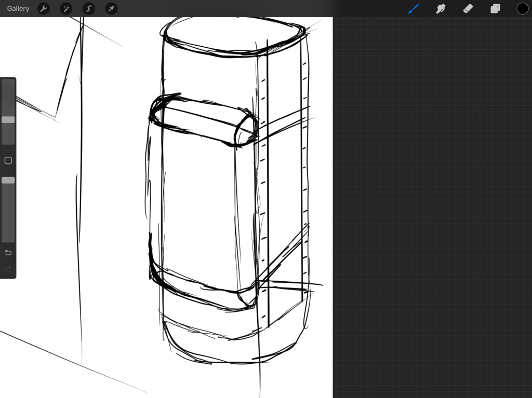Tap the undo arrow in sidebar
This screenshot has height=398, width=532.
coord(8,253)
